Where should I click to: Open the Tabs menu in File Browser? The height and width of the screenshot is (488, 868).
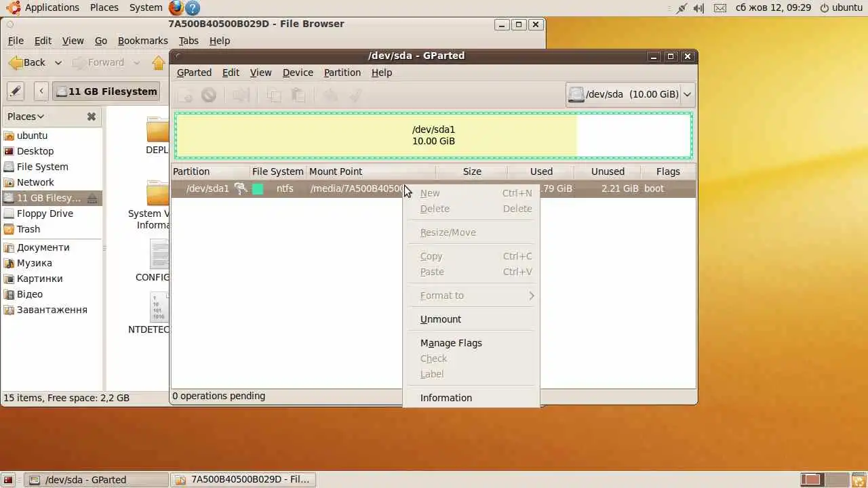[x=189, y=41]
